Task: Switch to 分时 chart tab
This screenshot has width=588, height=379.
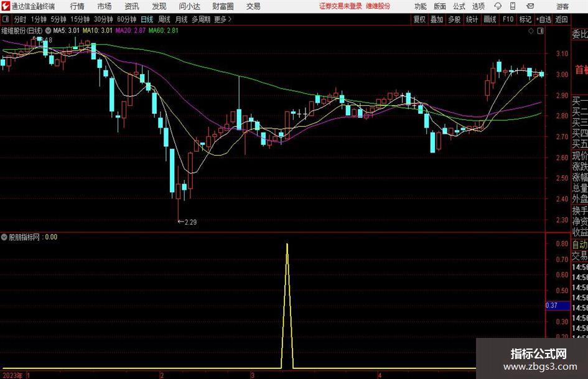Action: tap(21, 19)
